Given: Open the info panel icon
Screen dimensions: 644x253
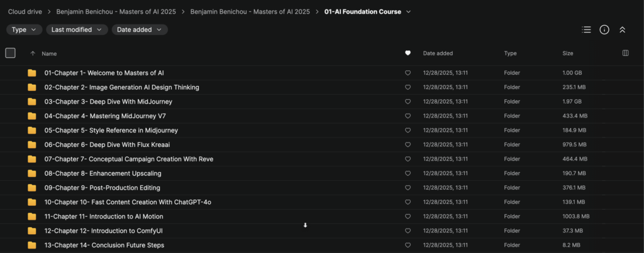Looking at the screenshot, I should click(x=604, y=30).
